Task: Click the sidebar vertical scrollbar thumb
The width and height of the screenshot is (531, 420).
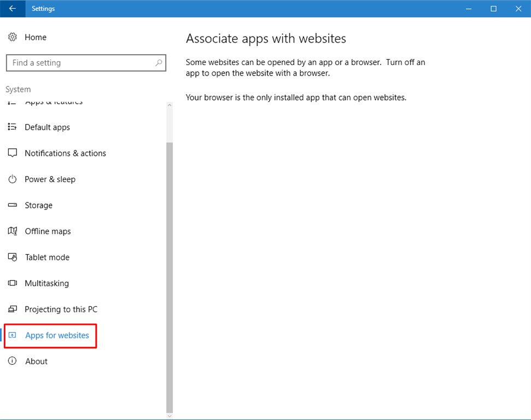Action: [170, 273]
